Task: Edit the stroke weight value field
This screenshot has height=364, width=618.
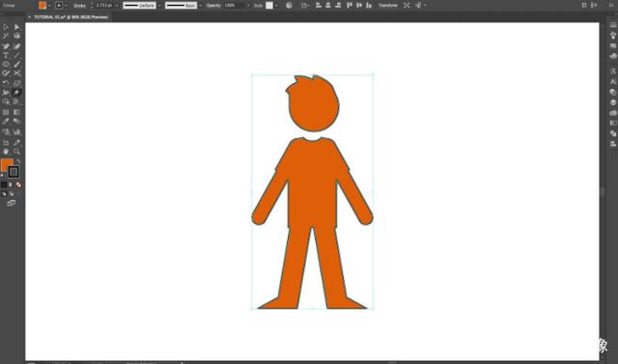Action: pyautogui.click(x=103, y=6)
